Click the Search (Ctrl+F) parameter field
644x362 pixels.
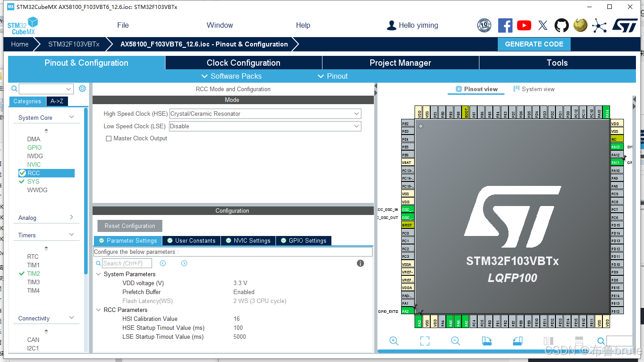pos(127,263)
